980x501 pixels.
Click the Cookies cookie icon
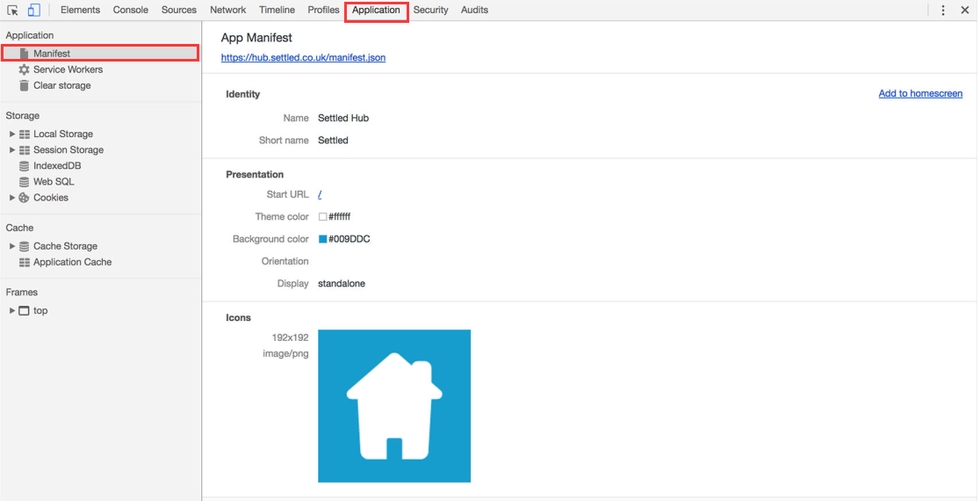(24, 198)
